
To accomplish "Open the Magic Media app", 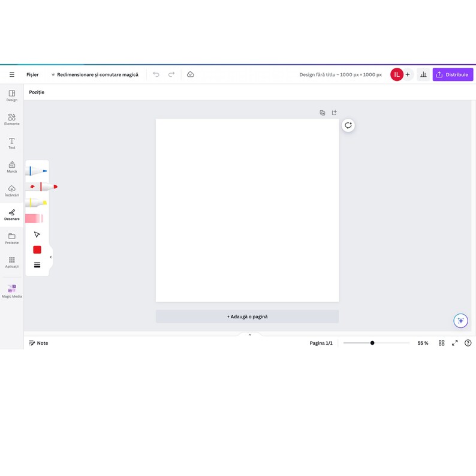I will pyautogui.click(x=12, y=291).
